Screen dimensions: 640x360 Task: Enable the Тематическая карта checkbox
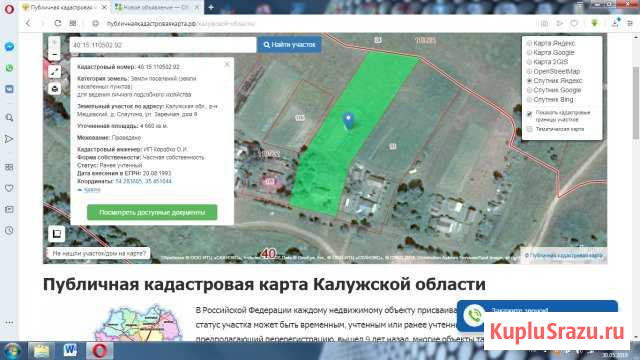coord(529,129)
